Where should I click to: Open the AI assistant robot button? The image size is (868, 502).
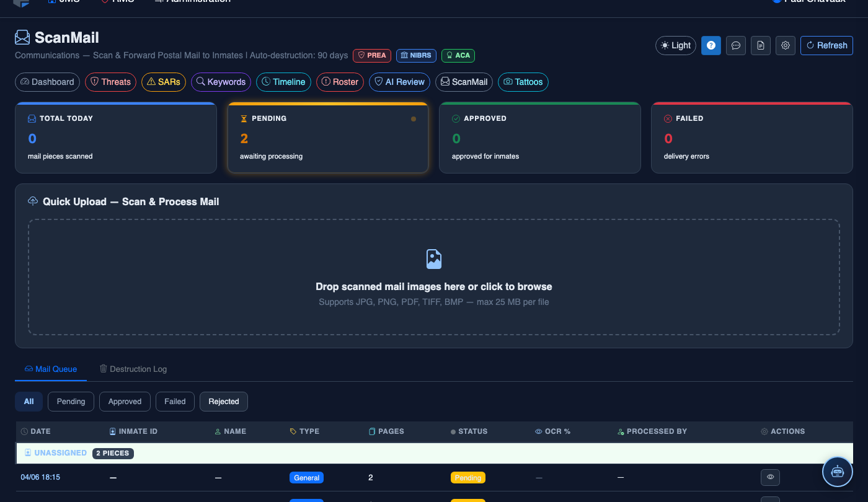[x=838, y=472]
